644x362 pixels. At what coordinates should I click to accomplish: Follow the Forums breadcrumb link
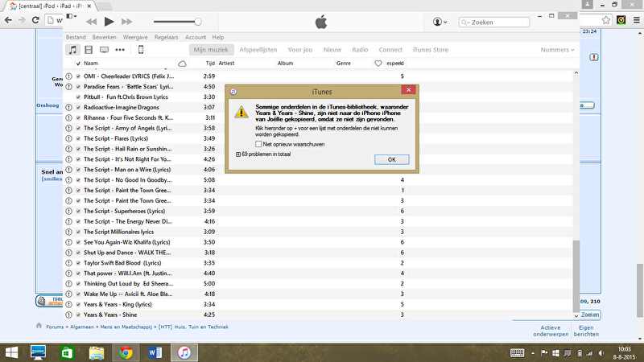click(x=55, y=327)
